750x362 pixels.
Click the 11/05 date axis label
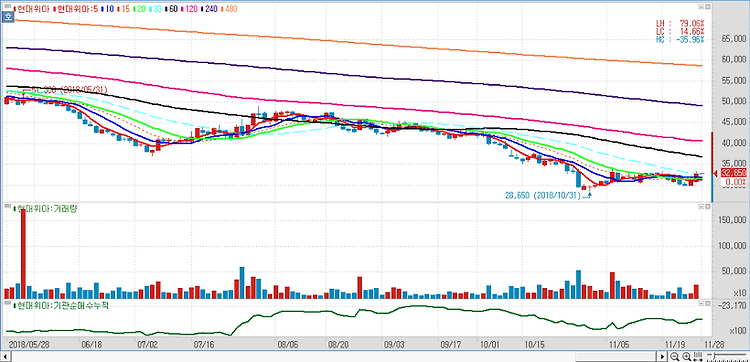tap(619, 343)
